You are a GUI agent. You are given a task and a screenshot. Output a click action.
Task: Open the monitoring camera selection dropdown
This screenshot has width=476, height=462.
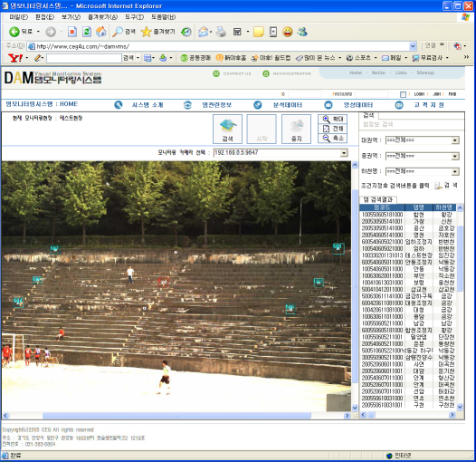click(x=344, y=153)
